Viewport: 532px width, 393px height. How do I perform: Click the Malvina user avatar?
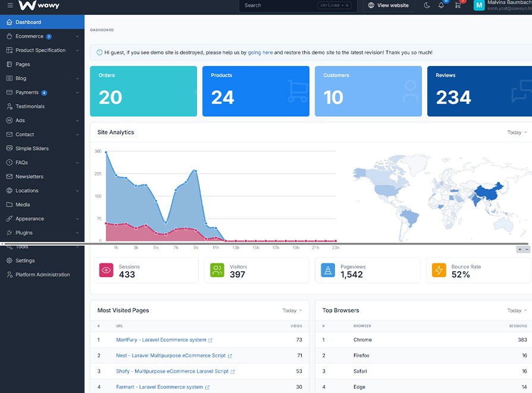479,5
